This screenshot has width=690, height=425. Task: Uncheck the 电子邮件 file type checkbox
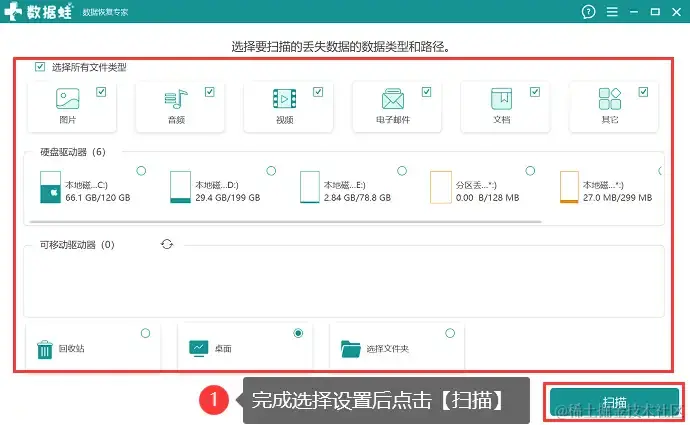click(x=426, y=92)
